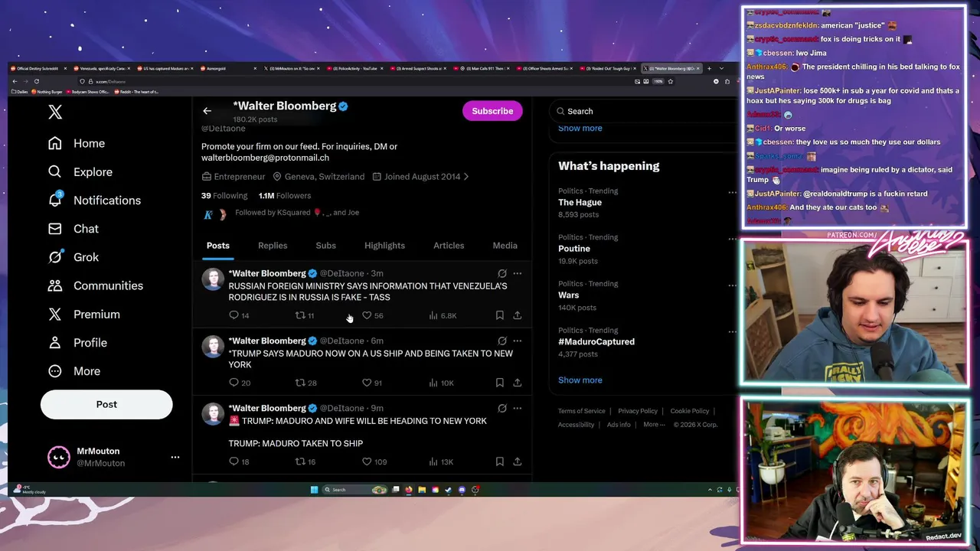Share the Maduro on US ship post
The height and width of the screenshot is (551, 980).
coord(518,383)
